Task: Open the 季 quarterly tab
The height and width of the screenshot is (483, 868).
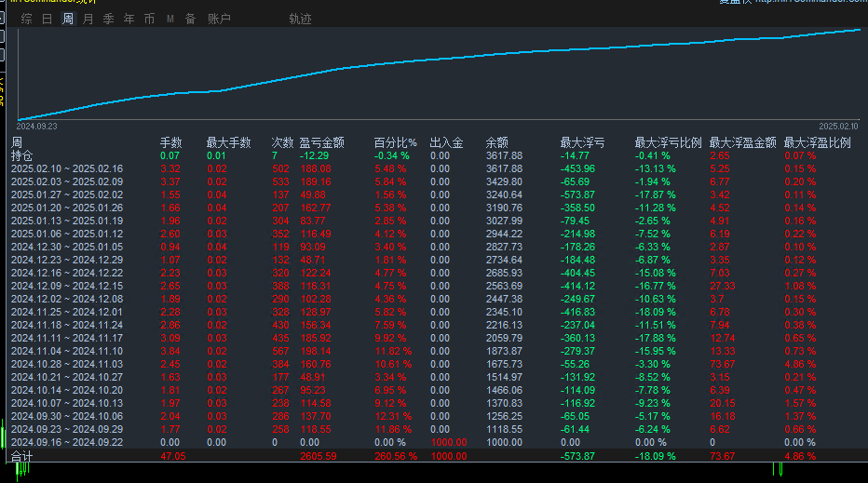Action: coord(108,19)
